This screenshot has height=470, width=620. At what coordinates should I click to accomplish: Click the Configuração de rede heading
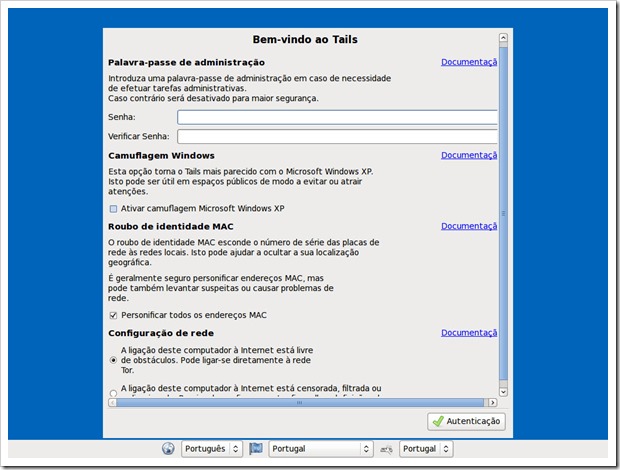pos(161,333)
